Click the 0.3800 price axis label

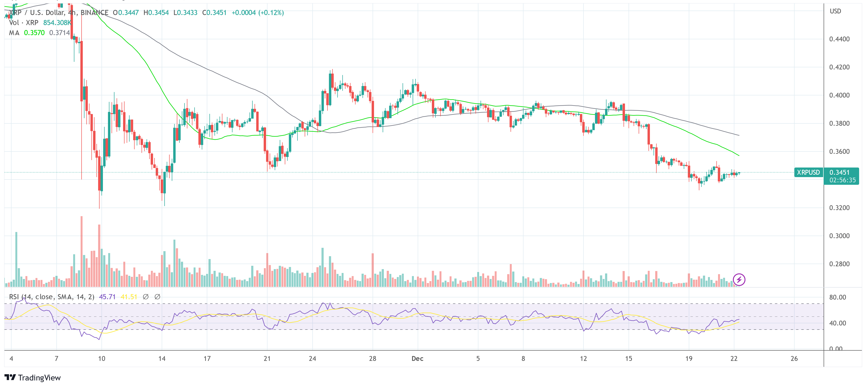coord(839,123)
